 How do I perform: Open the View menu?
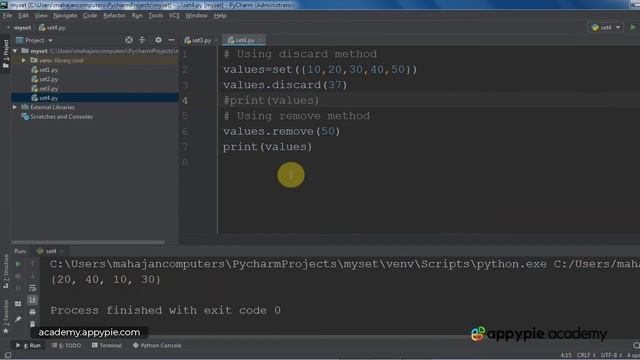pos(41,16)
